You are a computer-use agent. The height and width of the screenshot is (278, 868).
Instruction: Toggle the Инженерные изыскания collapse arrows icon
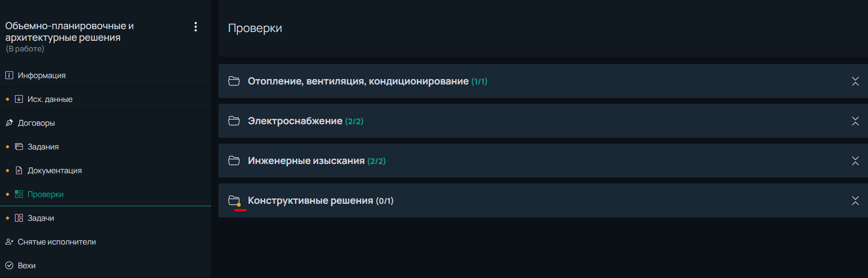(855, 161)
